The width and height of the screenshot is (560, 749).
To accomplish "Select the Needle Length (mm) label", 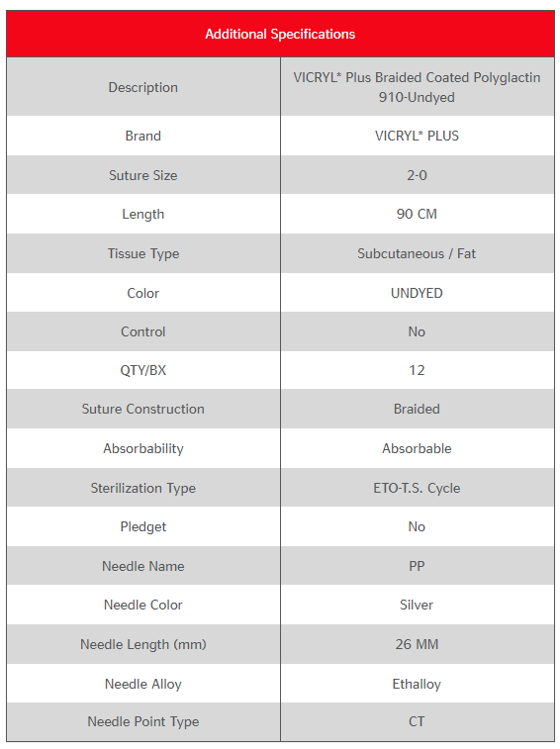I will pos(142,644).
